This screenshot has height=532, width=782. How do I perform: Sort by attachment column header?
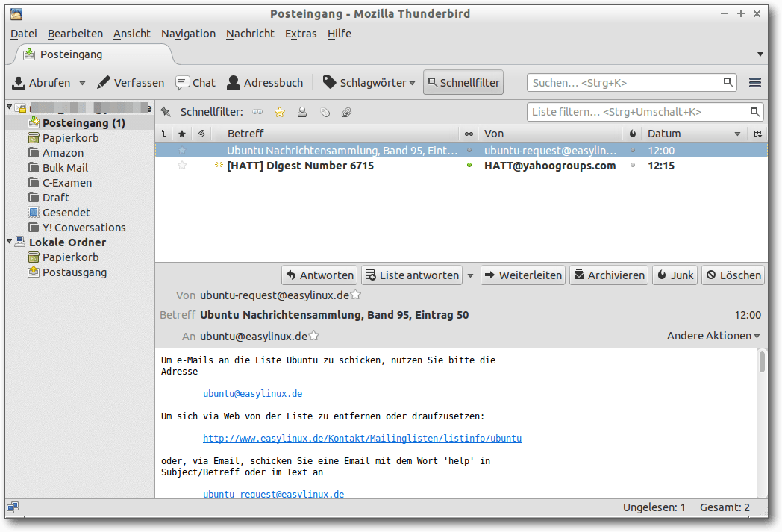click(x=201, y=134)
